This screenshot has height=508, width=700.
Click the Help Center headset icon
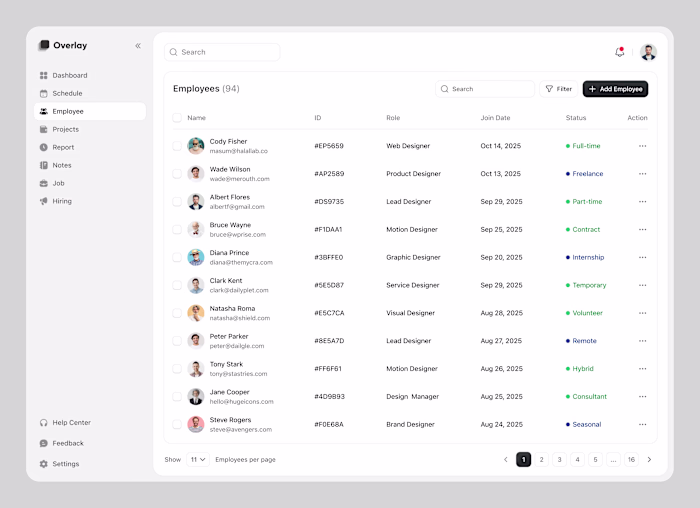[44, 422]
